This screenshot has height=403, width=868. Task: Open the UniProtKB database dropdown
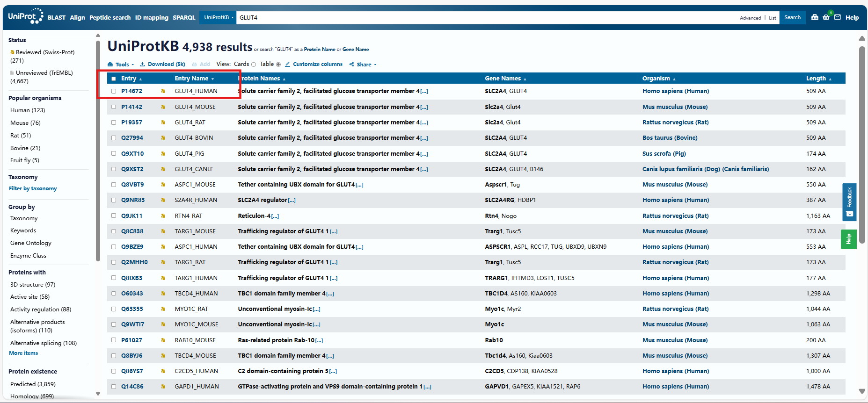[x=218, y=17]
